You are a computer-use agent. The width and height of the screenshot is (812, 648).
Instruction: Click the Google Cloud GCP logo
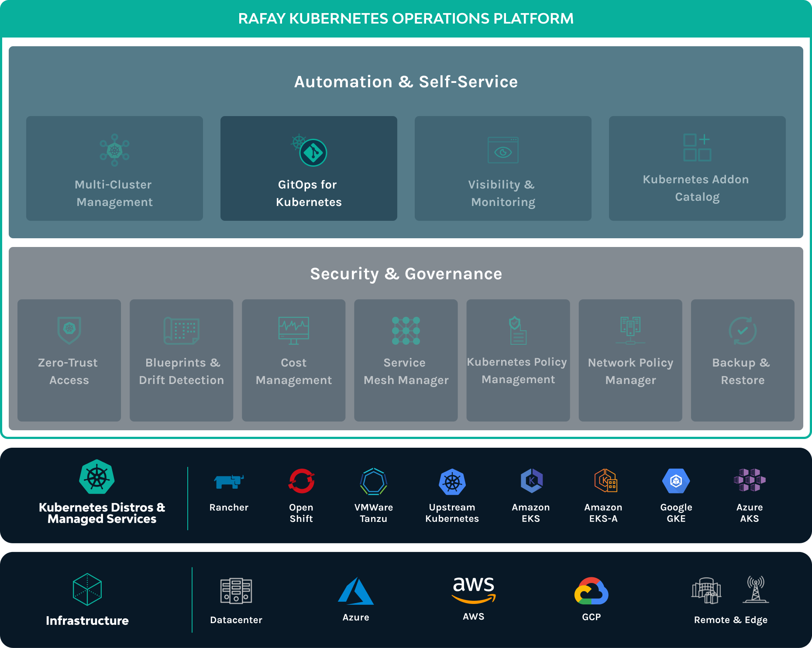592,591
